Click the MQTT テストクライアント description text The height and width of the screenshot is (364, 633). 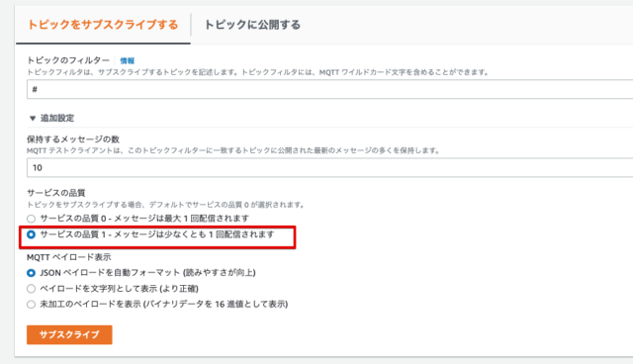[233, 150]
